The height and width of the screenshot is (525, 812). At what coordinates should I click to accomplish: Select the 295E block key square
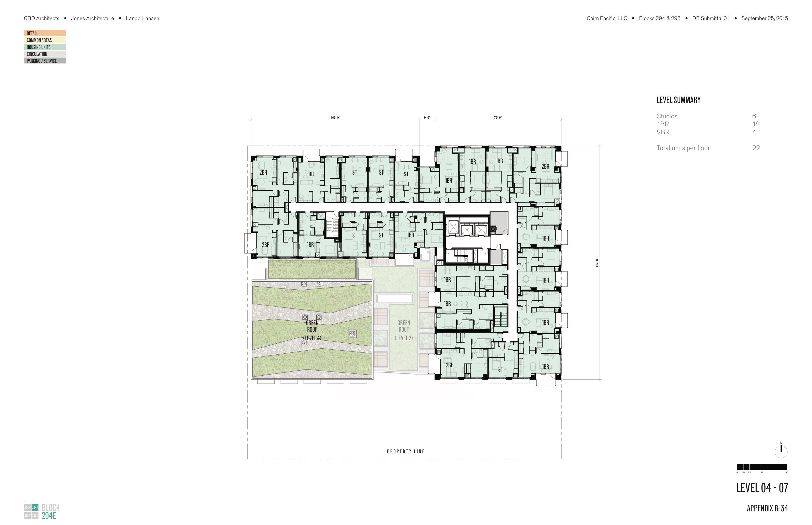35,516
